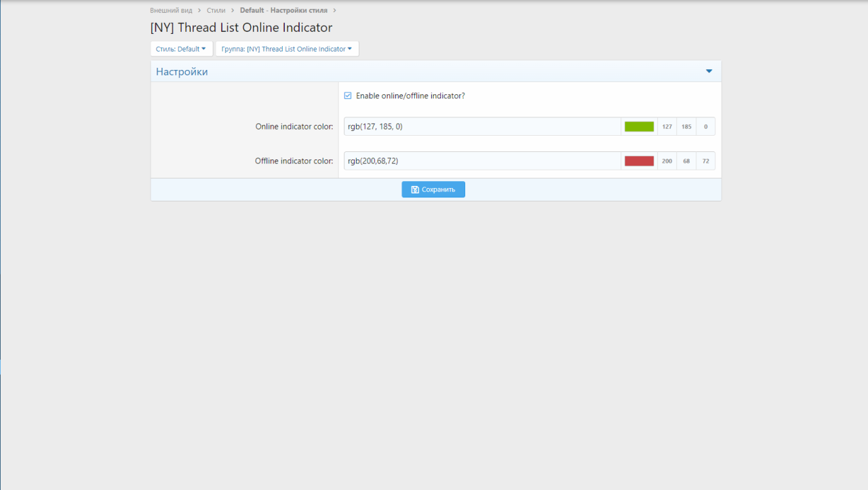This screenshot has width=868, height=490.
Task: Select the offline blue value 72 box
Action: (x=705, y=161)
